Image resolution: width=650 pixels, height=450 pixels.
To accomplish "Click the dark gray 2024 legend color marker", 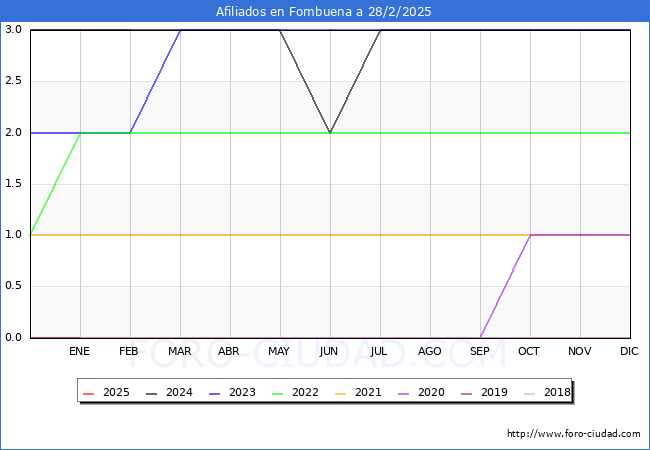I will pyautogui.click(x=152, y=393).
